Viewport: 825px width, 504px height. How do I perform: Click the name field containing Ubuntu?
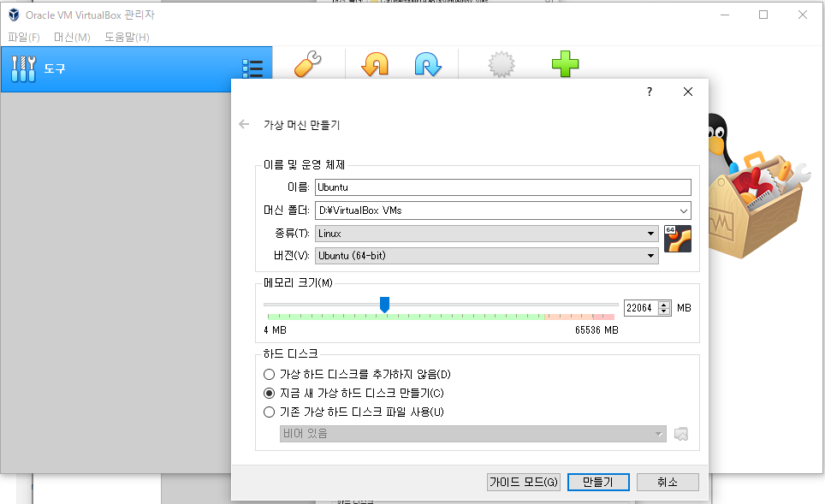click(503, 187)
